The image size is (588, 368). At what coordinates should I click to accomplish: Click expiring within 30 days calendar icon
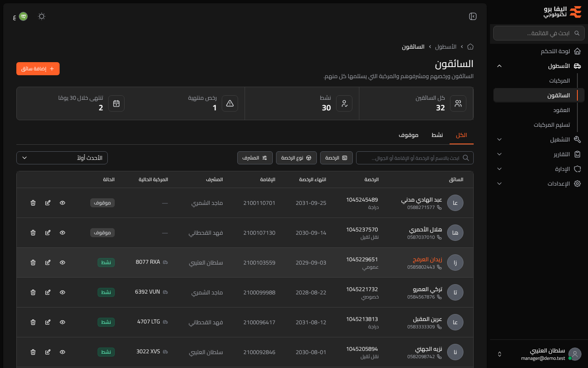pos(116,103)
